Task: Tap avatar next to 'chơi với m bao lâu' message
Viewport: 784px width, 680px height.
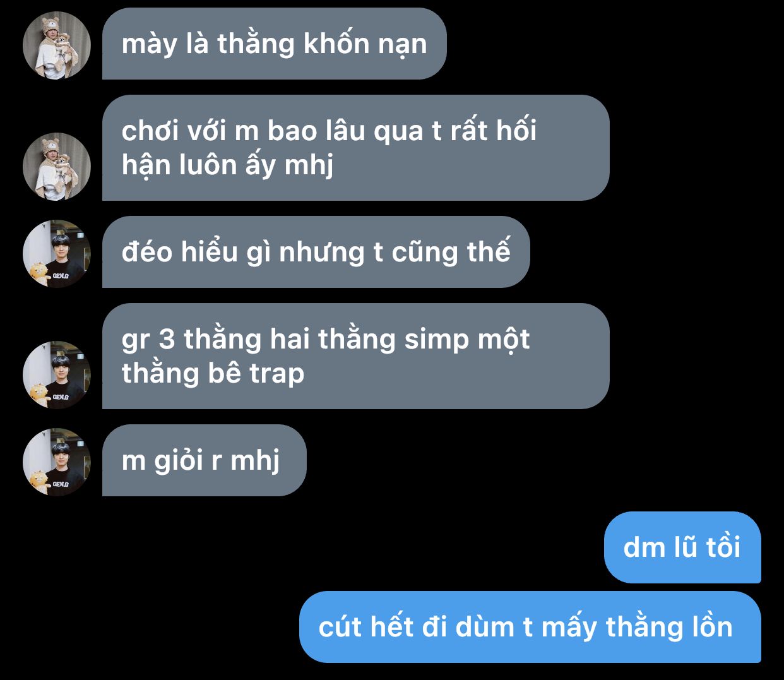Action: click(x=57, y=167)
